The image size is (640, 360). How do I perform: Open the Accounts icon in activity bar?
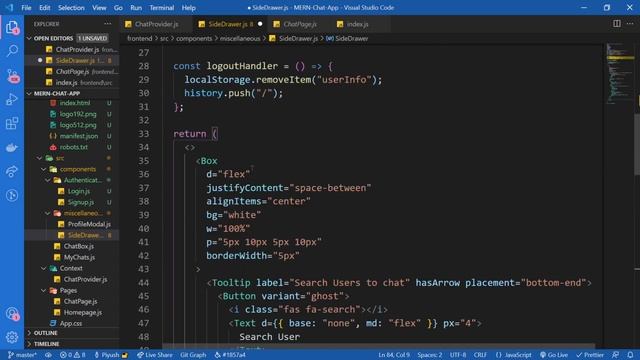[12, 313]
